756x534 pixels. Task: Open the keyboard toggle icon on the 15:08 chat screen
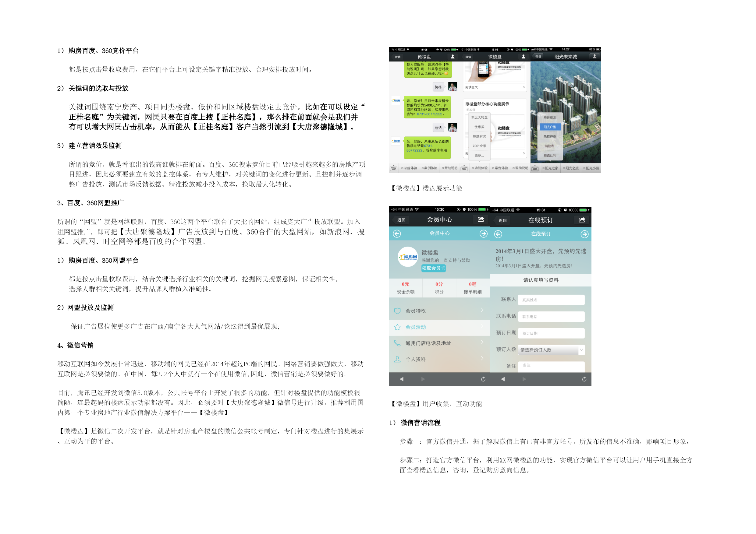[x=393, y=168]
